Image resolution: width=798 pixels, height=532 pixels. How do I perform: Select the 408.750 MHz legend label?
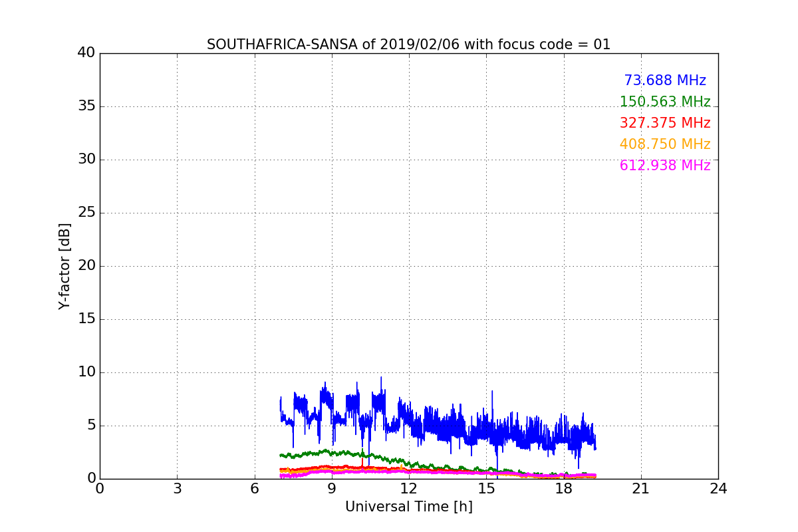[x=665, y=144]
